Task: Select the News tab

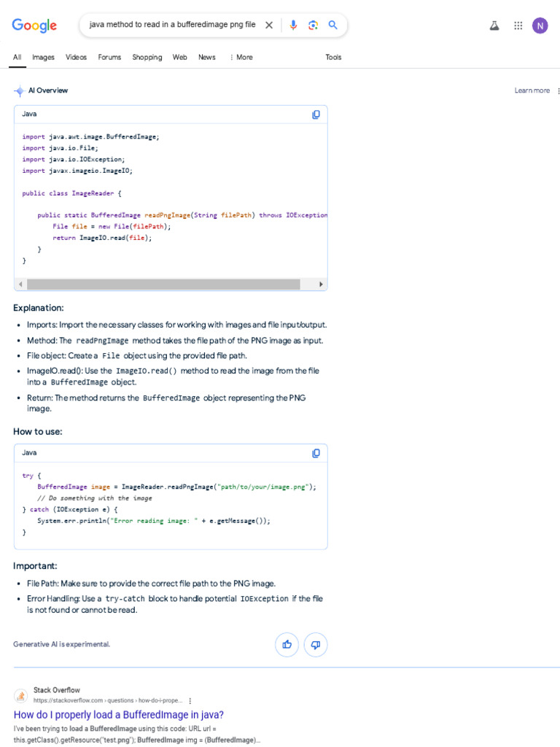Action: (x=206, y=57)
